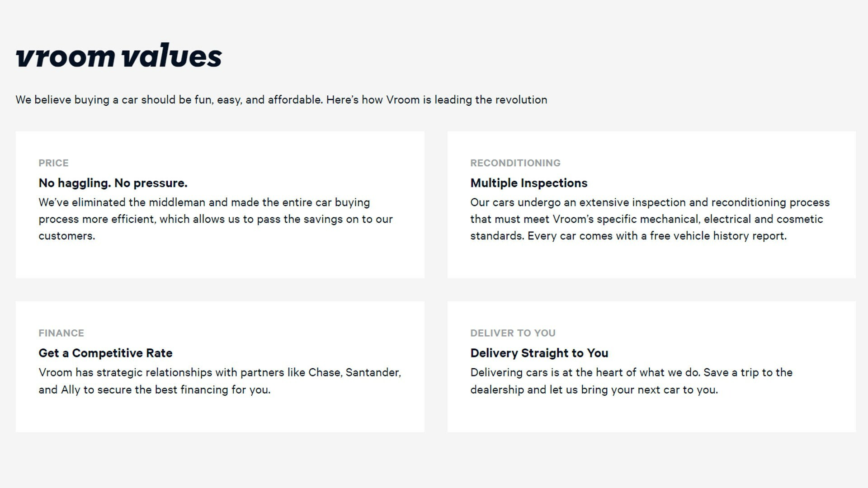Open the "Get a Competitive Rate" heading
The height and width of the screenshot is (488, 868).
click(105, 353)
